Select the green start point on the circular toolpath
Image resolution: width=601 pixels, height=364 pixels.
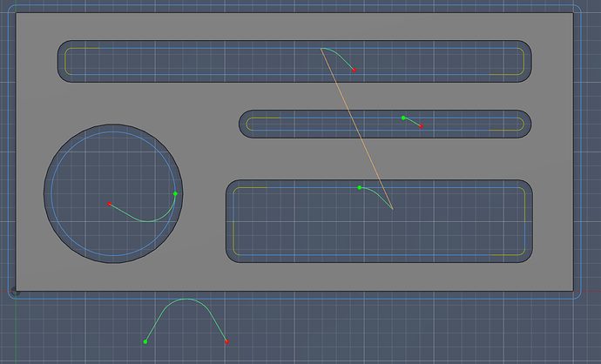[x=175, y=193]
